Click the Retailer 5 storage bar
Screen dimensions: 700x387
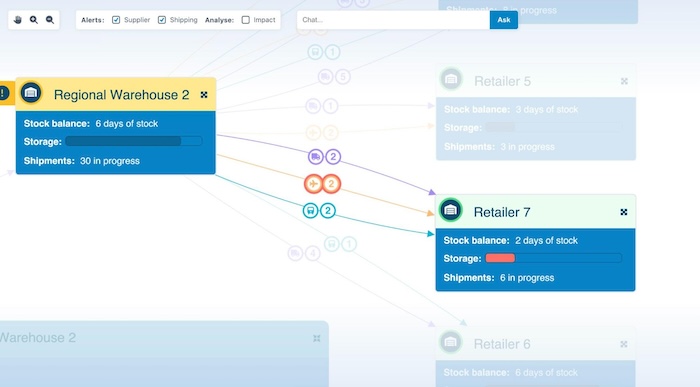(553, 127)
